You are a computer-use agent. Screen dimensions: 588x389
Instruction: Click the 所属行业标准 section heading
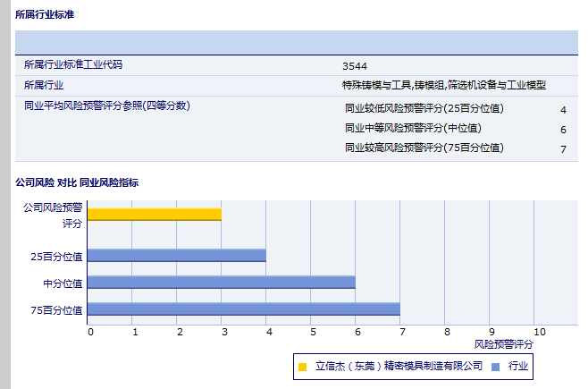point(45,15)
